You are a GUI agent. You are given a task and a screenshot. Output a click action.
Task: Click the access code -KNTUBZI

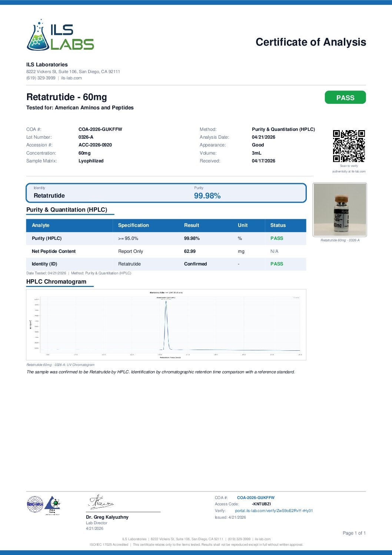click(x=261, y=504)
